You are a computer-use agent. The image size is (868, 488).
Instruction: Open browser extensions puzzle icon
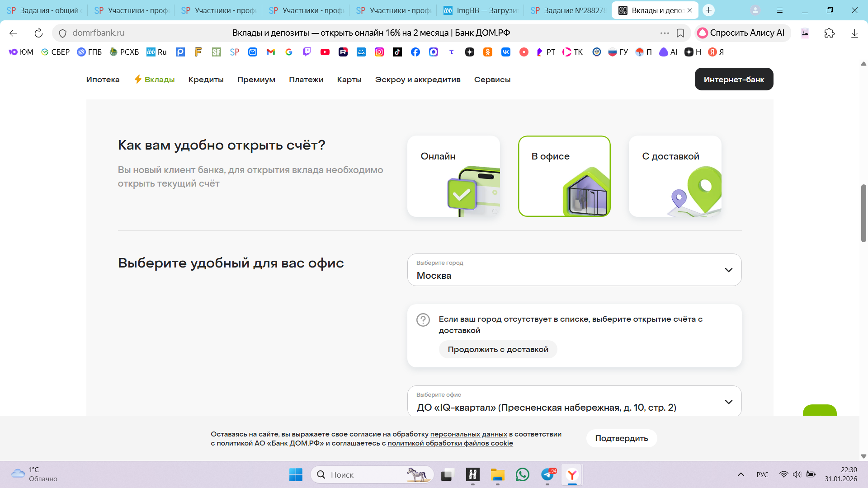829,33
